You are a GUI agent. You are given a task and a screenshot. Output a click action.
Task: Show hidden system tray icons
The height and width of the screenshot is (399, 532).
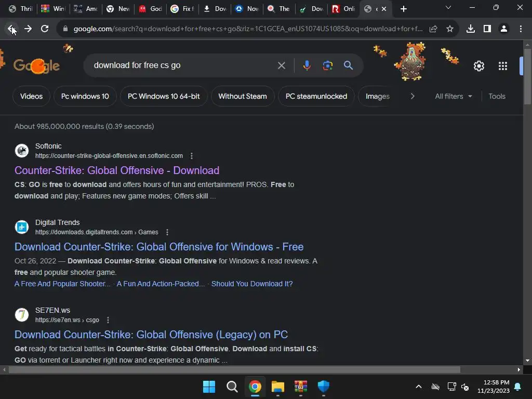pos(419,387)
